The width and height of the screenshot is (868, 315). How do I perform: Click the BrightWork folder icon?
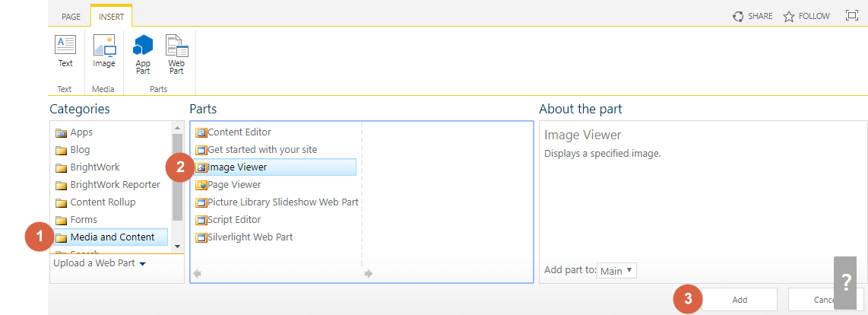point(61,167)
